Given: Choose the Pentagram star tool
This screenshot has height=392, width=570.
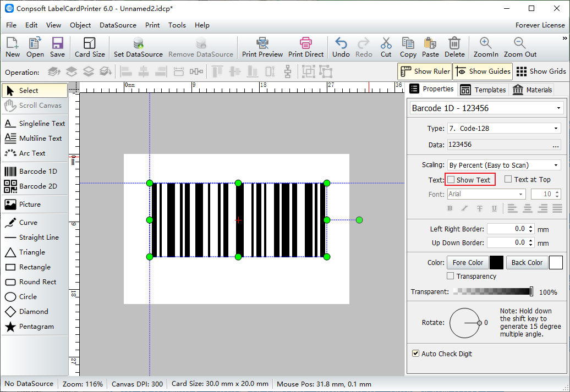Looking at the screenshot, I should [x=35, y=327].
